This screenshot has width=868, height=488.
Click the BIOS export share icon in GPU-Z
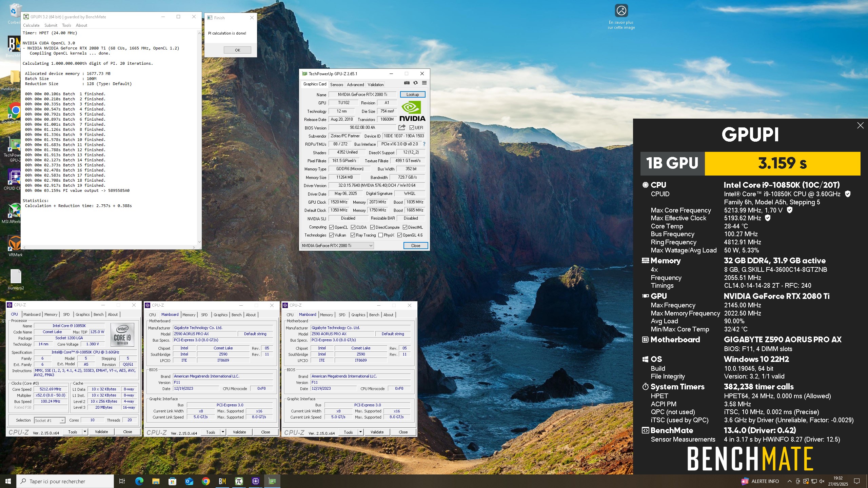click(x=402, y=127)
